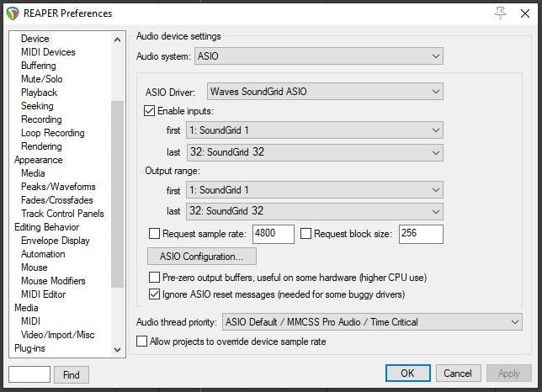This screenshot has width=542, height=392.
Task: Click the OK button
Action: (408, 373)
